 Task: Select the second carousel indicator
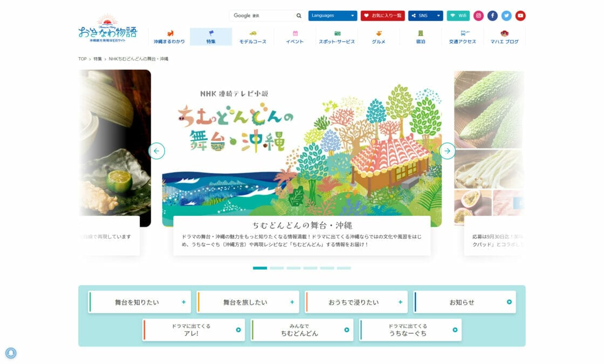coord(277,268)
